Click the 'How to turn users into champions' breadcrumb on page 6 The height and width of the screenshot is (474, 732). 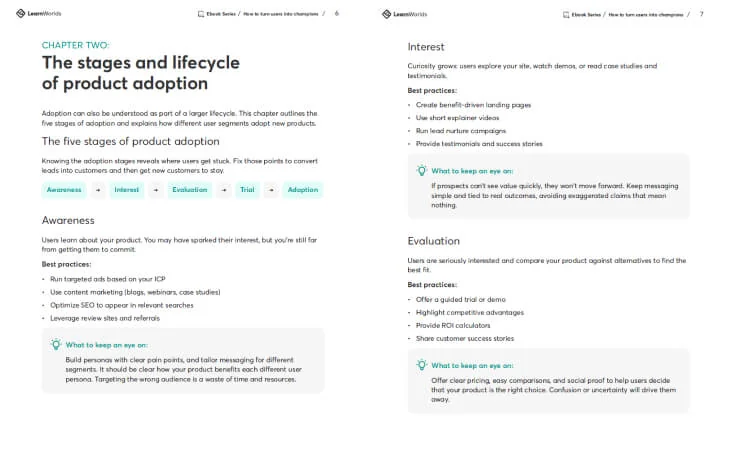tap(279, 14)
